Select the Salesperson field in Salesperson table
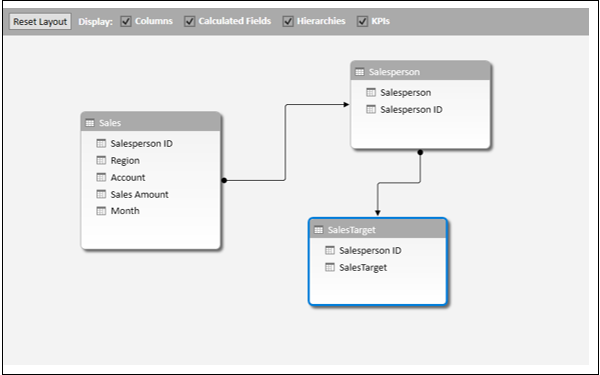Viewport: 600px width, 375px height. click(406, 92)
